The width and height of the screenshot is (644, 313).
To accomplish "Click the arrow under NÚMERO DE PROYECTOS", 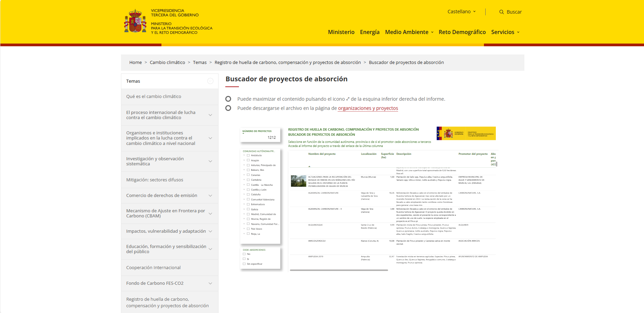I will click(243, 133).
